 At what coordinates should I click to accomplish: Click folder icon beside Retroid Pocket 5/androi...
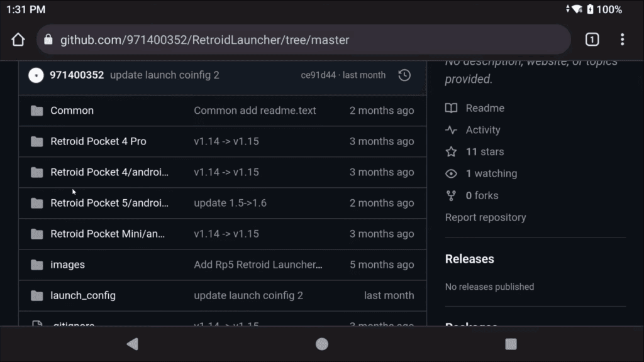pyautogui.click(x=37, y=203)
